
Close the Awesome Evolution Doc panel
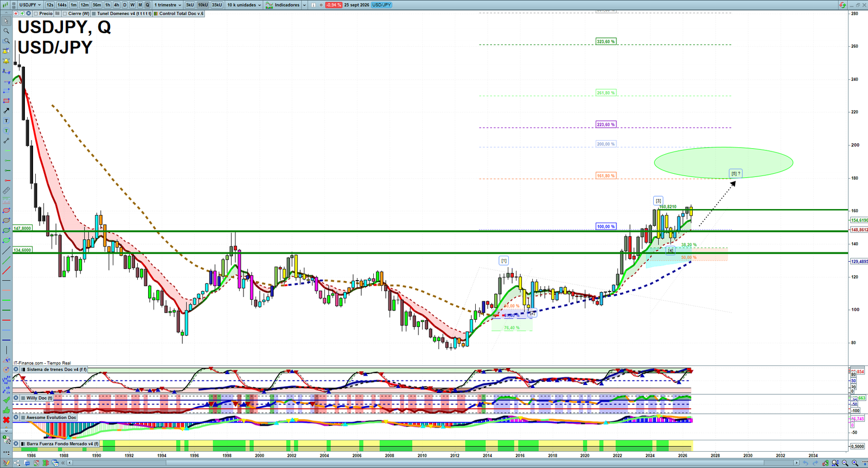(16, 418)
